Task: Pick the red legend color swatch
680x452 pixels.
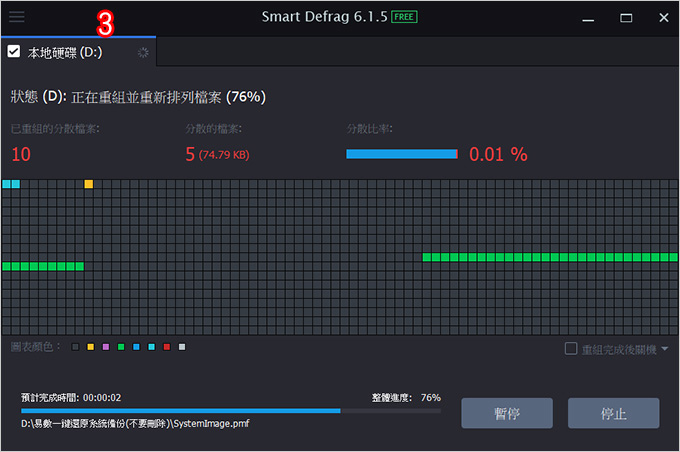Action: point(167,347)
